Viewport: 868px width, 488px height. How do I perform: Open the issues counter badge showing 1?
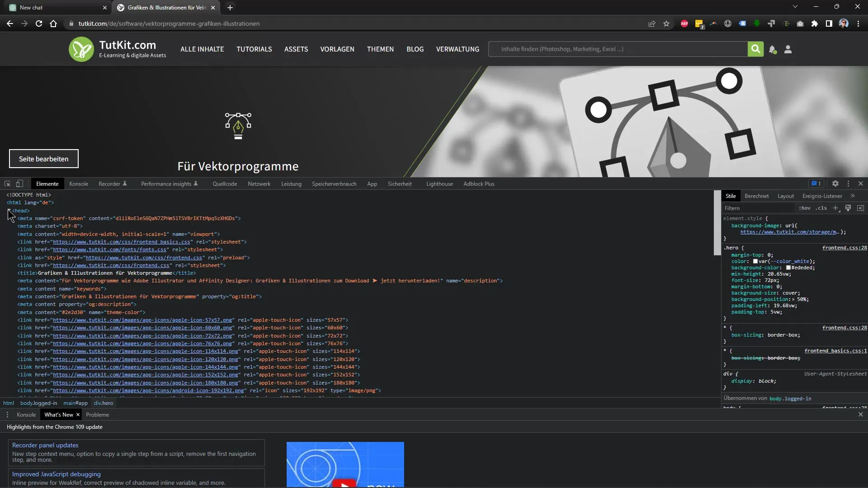click(816, 184)
